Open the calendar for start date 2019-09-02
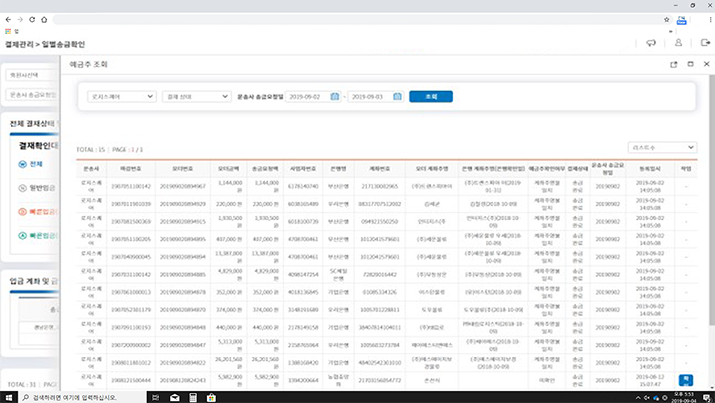 tap(335, 97)
